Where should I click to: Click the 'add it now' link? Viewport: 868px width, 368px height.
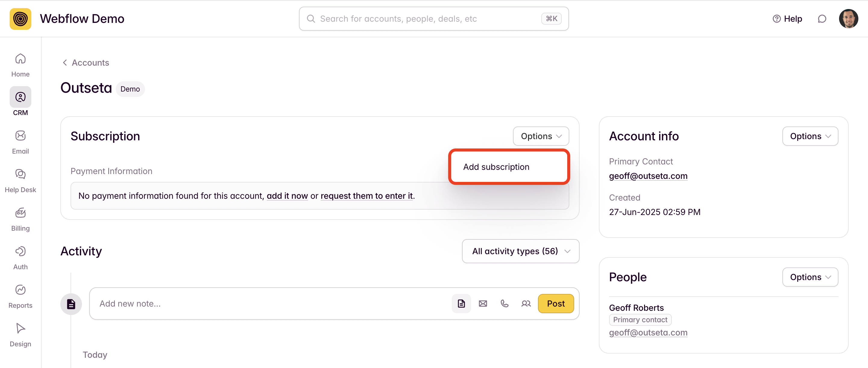pyautogui.click(x=287, y=196)
